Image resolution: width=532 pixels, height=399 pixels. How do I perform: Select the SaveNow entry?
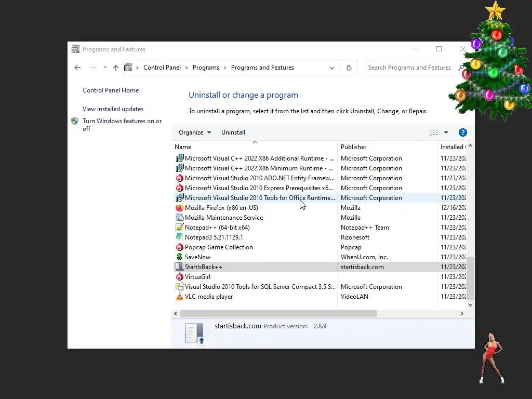click(x=197, y=257)
